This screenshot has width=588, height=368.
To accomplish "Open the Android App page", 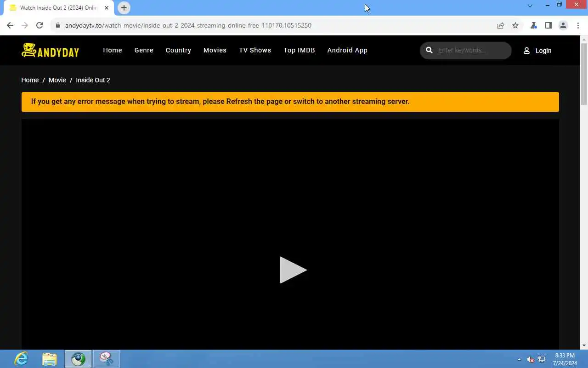I will pos(347,50).
